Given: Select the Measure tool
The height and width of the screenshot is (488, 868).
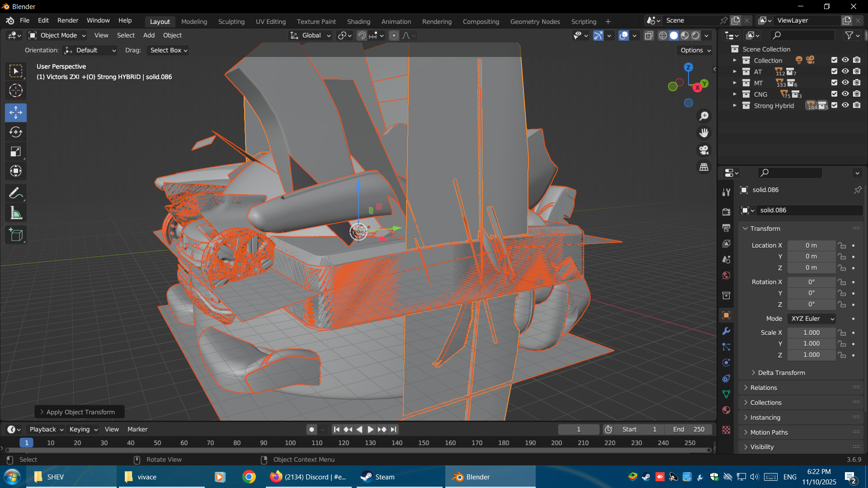Looking at the screenshot, I should (x=16, y=213).
